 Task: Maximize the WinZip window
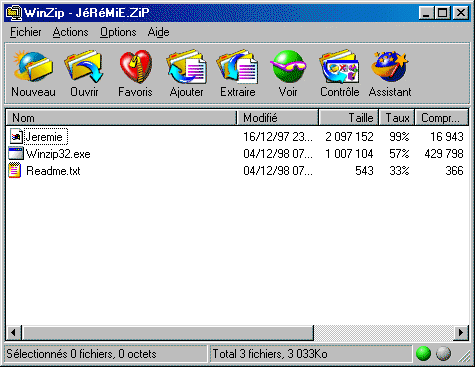(x=443, y=13)
